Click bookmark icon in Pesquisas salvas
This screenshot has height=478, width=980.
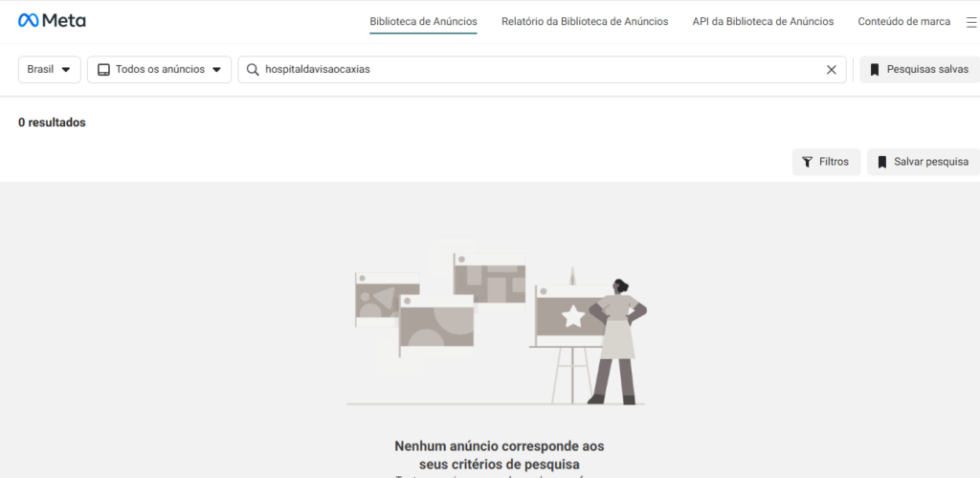(x=875, y=69)
